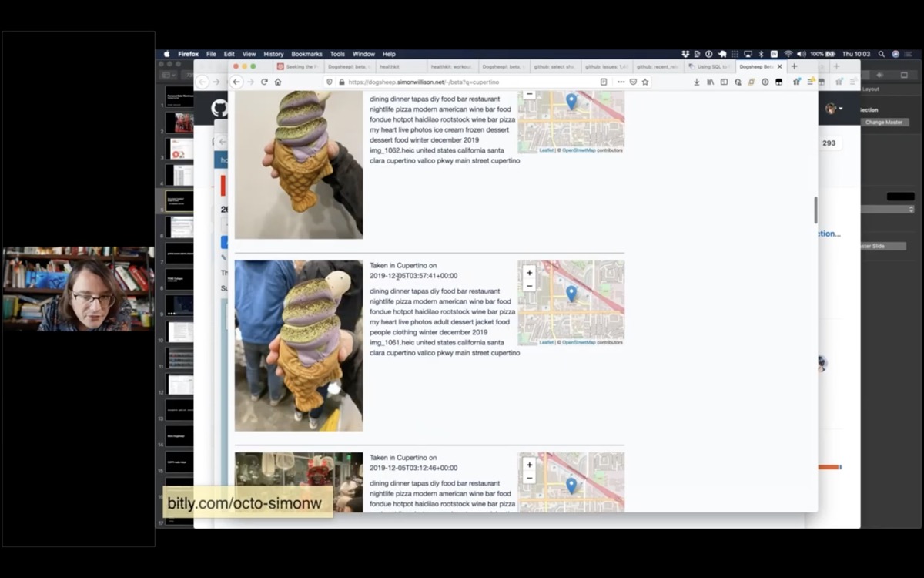
Task: Switch to the 'Seeking the' tab
Action: (298, 67)
